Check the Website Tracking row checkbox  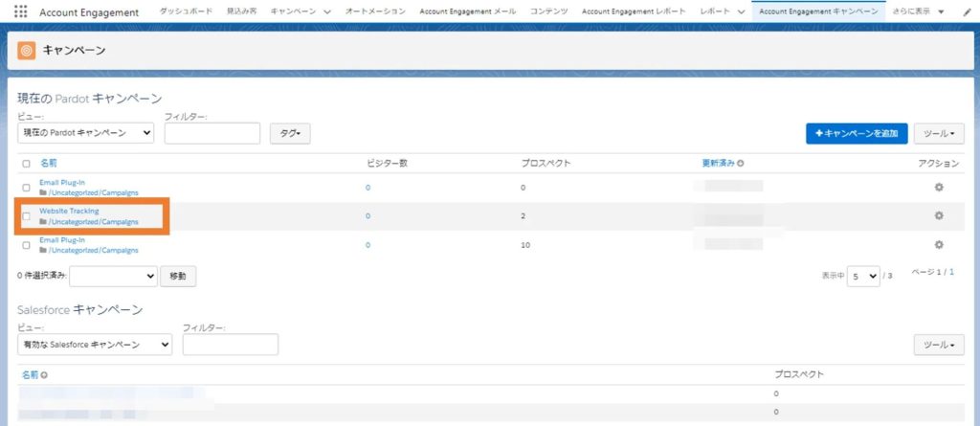tap(26, 216)
